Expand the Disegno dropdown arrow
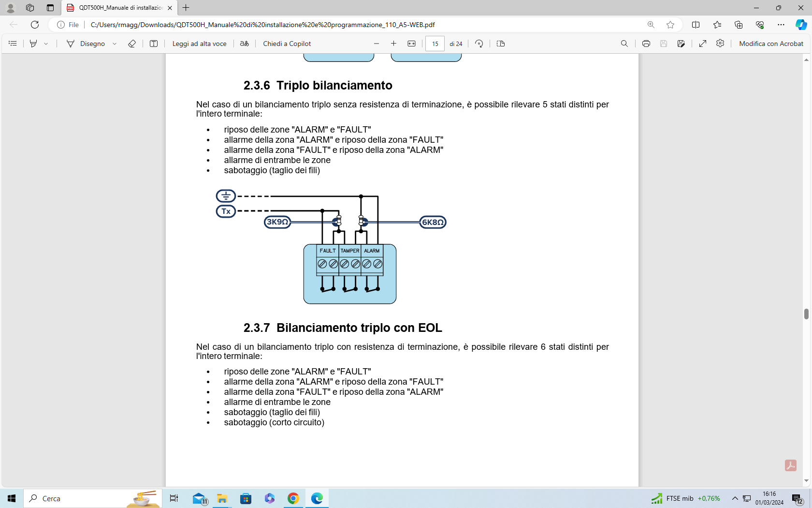The image size is (812, 508). click(x=115, y=44)
